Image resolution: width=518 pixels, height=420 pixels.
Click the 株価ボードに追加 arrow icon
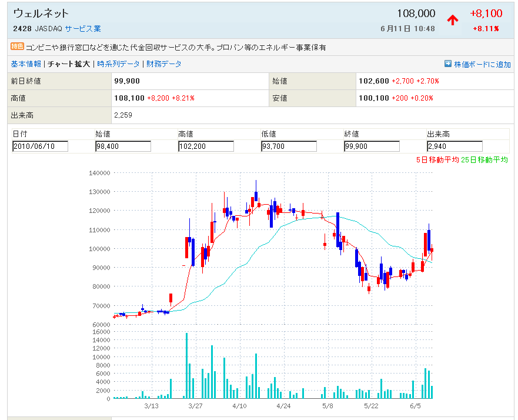447,64
